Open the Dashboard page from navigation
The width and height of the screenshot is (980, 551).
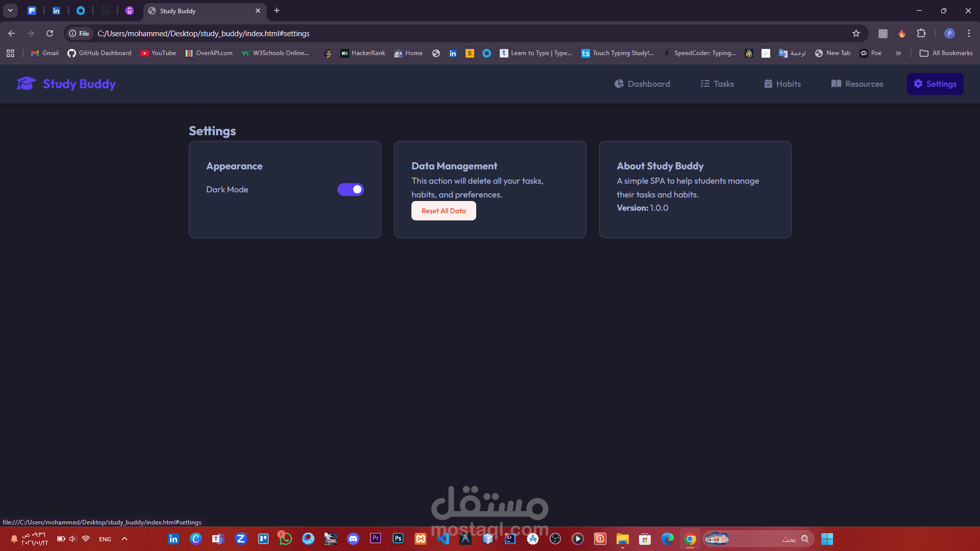[x=642, y=84]
